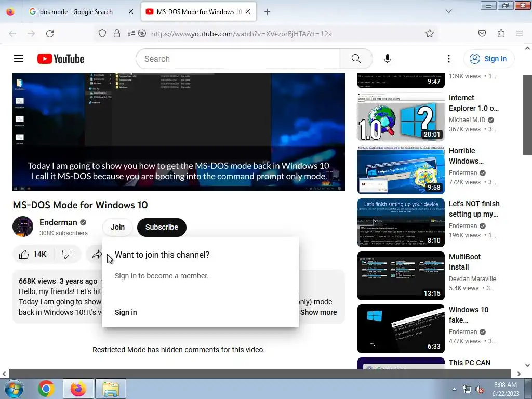Focus the Firefox address bar URL
Screen dimensions: 532x399
point(241,34)
